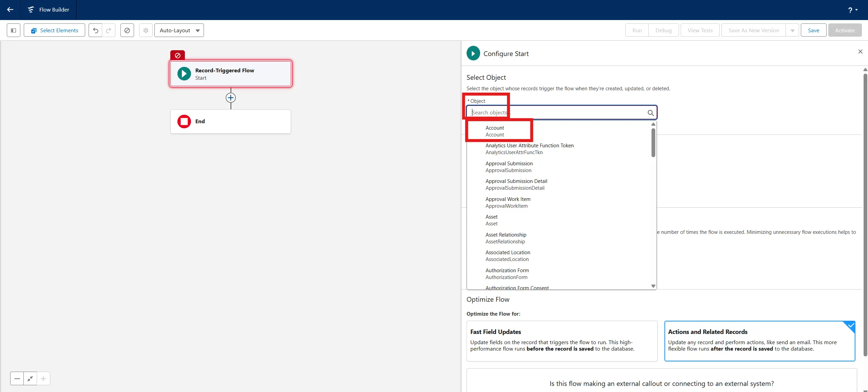868x392 pixels.
Task: Choose Asset Relationship from object list
Action: pyautogui.click(x=506, y=238)
